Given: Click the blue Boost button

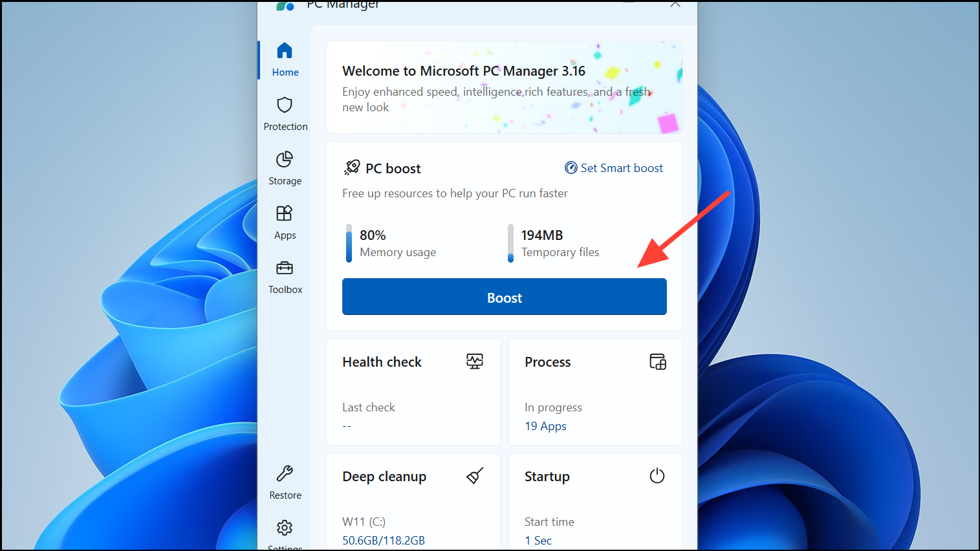Looking at the screenshot, I should point(504,297).
